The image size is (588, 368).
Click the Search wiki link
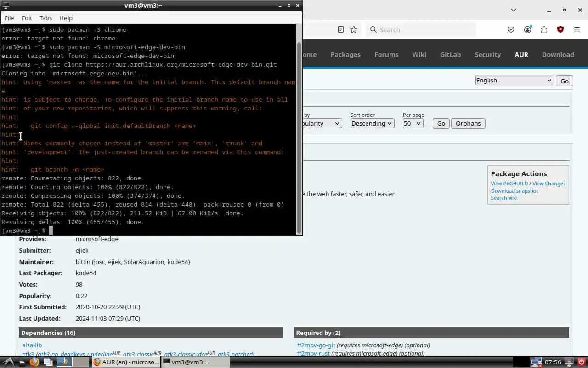click(504, 198)
